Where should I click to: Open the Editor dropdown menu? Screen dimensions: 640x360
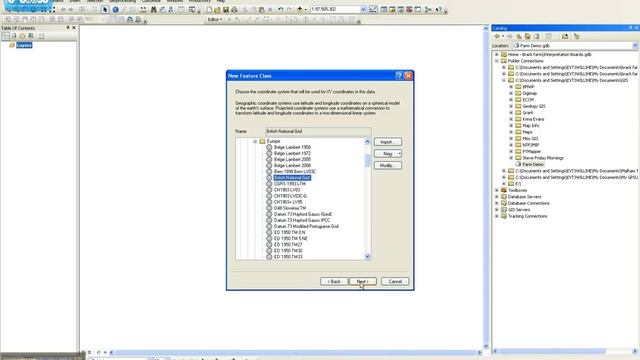tap(215, 20)
